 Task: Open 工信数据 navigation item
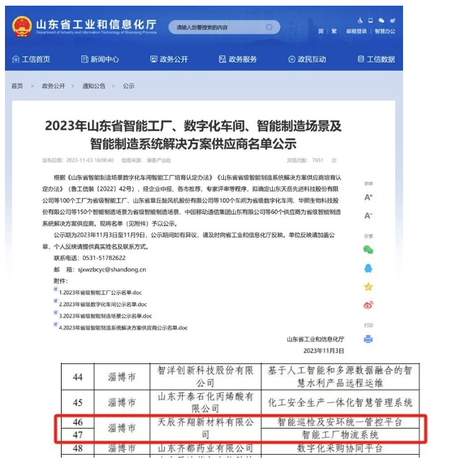(x=376, y=60)
